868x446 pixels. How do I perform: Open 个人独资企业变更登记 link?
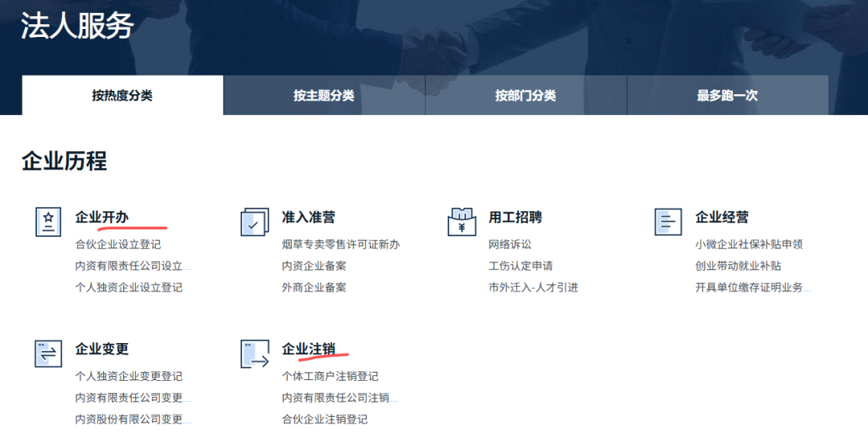point(129,376)
